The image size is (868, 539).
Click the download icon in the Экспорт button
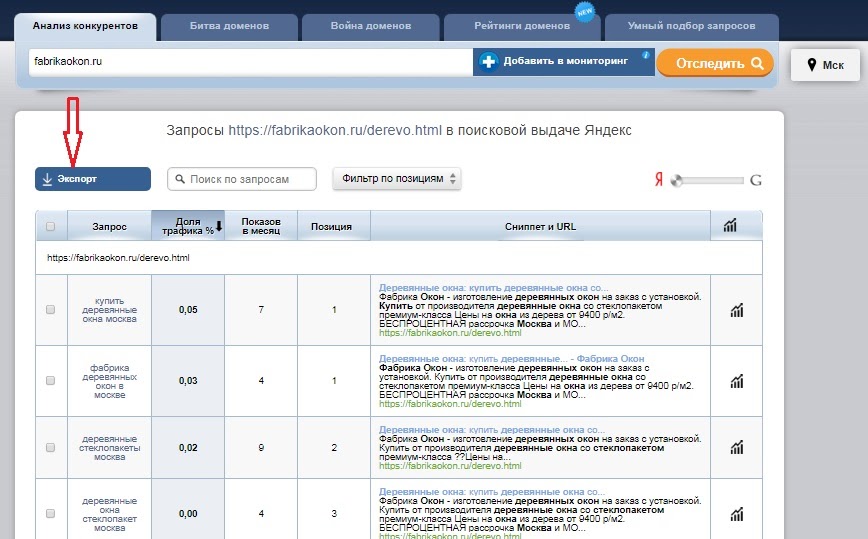48,179
